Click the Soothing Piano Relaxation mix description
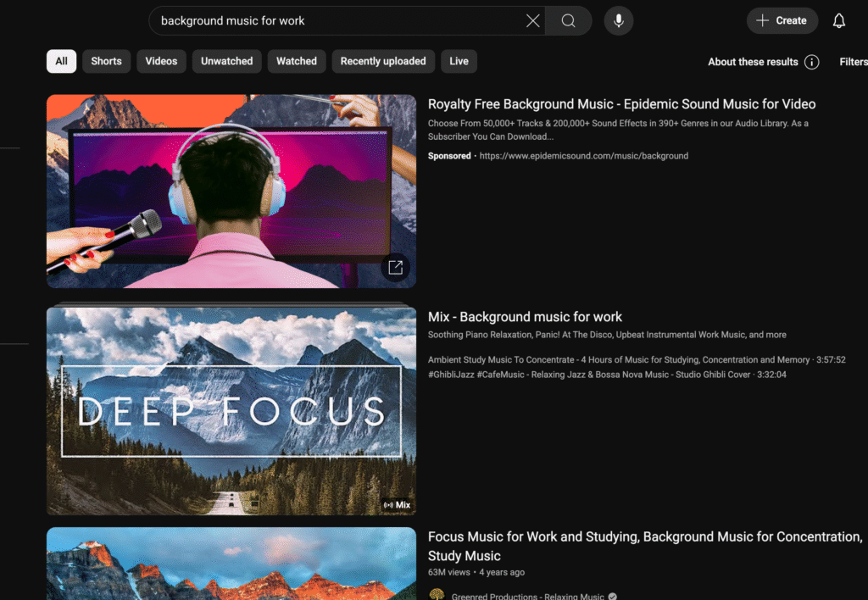The height and width of the screenshot is (600, 868). (x=607, y=335)
